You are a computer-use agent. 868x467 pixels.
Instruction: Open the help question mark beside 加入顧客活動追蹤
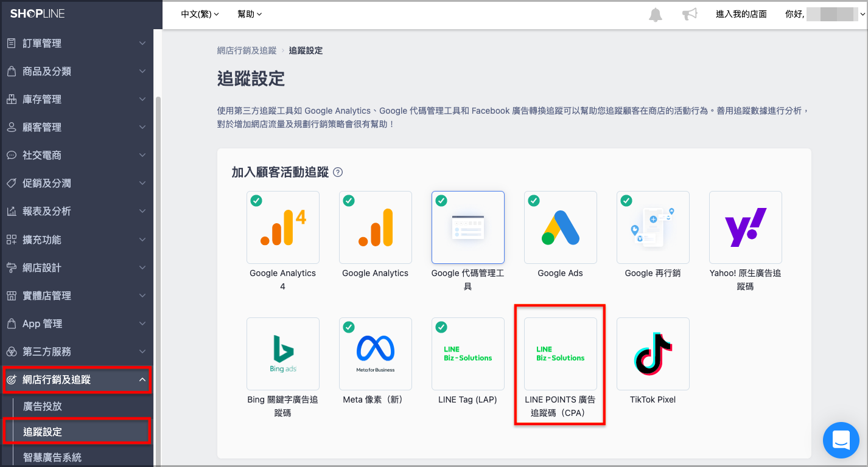pyautogui.click(x=338, y=173)
